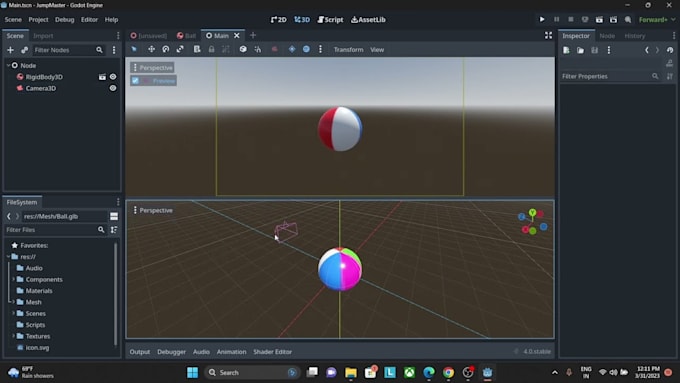Open the Shader Editor panel
Screen dimensions: 680x383
point(272,352)
